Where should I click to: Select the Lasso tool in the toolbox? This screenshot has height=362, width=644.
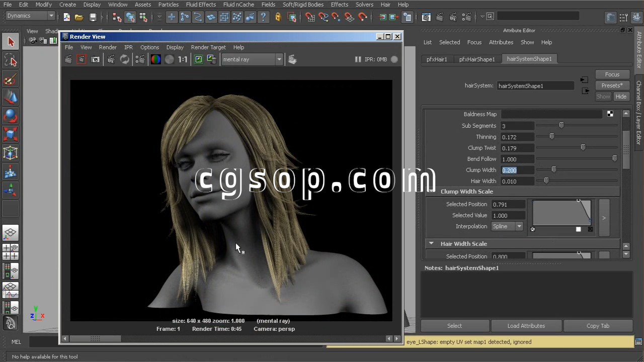[11, 61]
